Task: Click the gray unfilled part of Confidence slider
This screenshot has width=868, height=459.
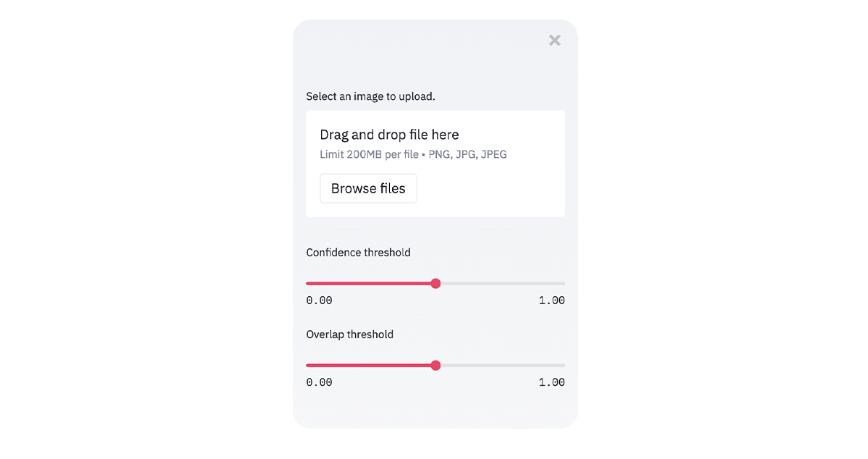Action: tap(501, 284)
